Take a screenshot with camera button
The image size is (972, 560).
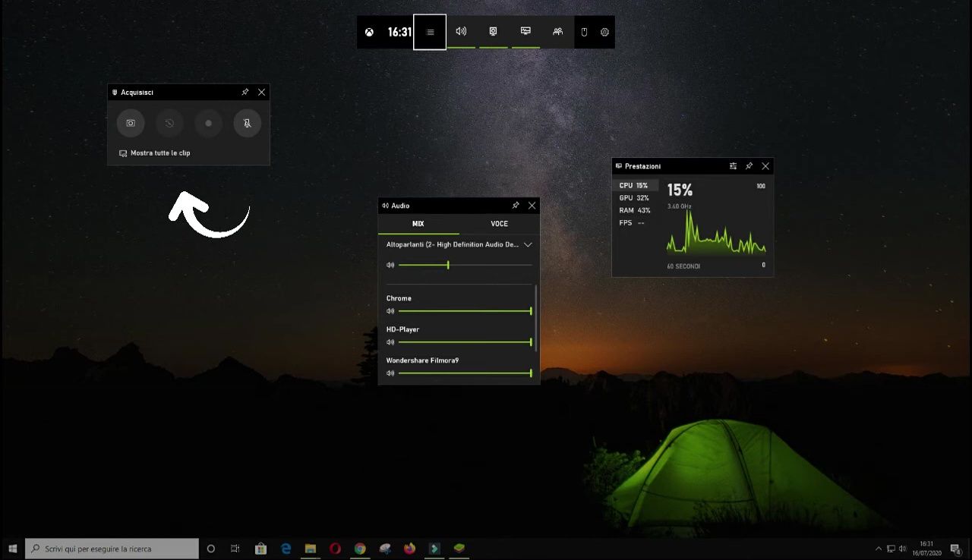point(131,123)
